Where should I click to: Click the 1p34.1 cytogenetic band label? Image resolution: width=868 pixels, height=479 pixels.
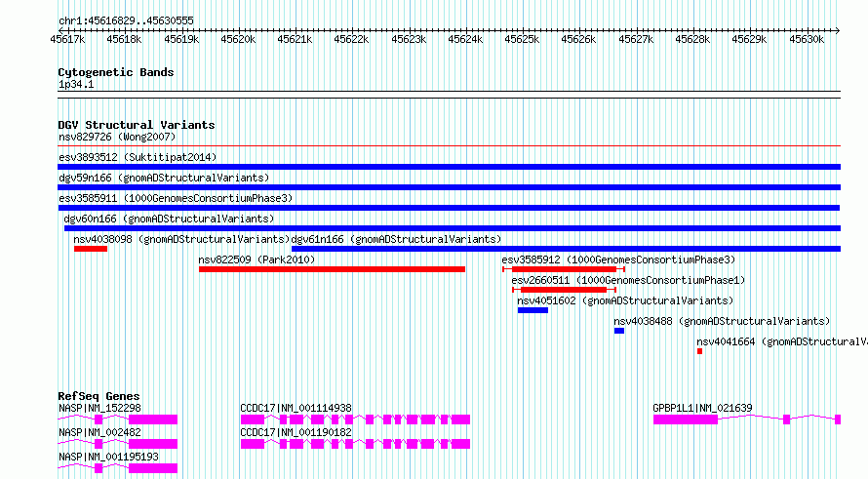[76, 84]
